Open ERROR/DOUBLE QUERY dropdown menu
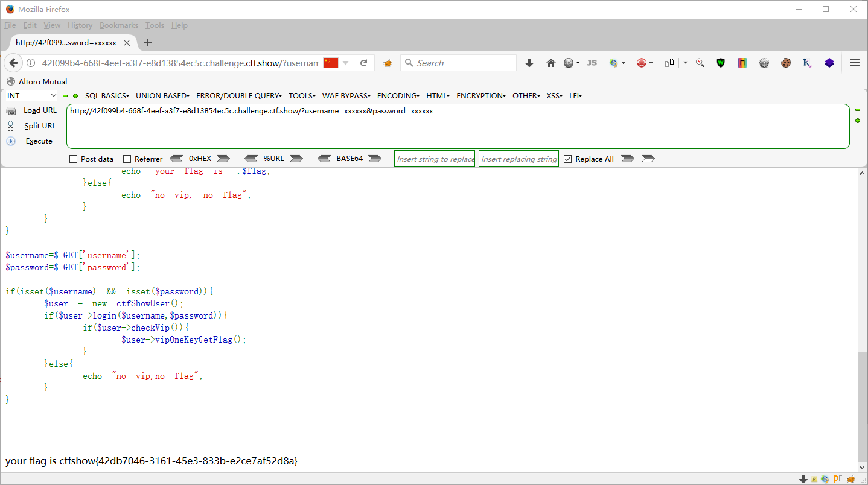The image size is (868, 485). pos(240,96)
